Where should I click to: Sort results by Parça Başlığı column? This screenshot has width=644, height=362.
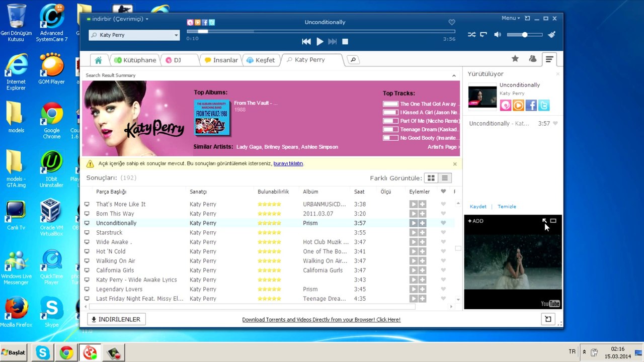(112, 192)
